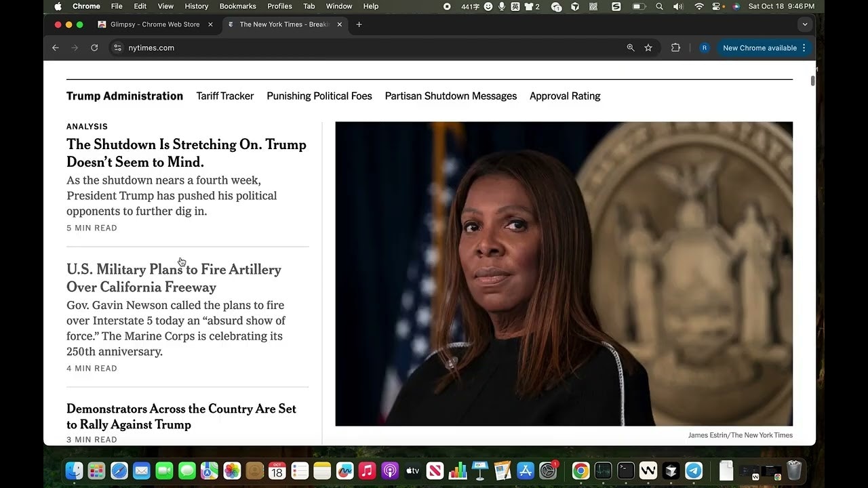Open Notes app in the dock
This screenshot has height=488, width=868.
322,470
